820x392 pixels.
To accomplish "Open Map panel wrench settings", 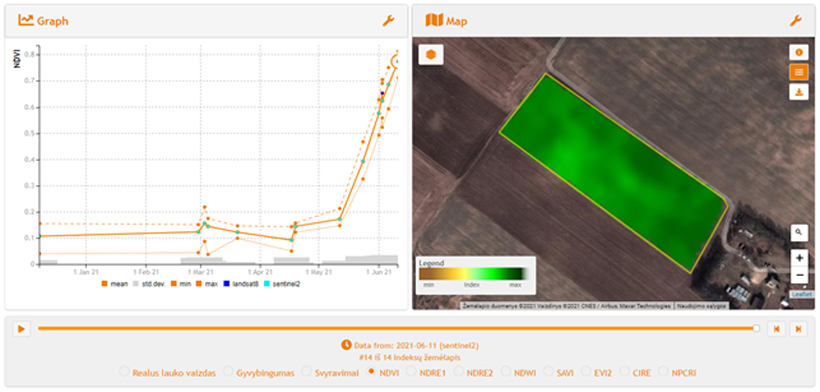I will coord(795,21).
